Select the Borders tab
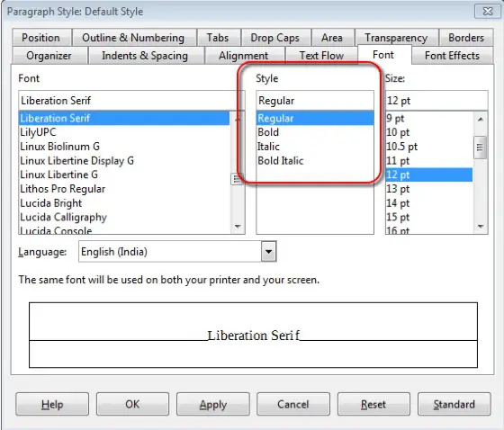Viewport: 504px width, 430px height. [x=466, y=38]
